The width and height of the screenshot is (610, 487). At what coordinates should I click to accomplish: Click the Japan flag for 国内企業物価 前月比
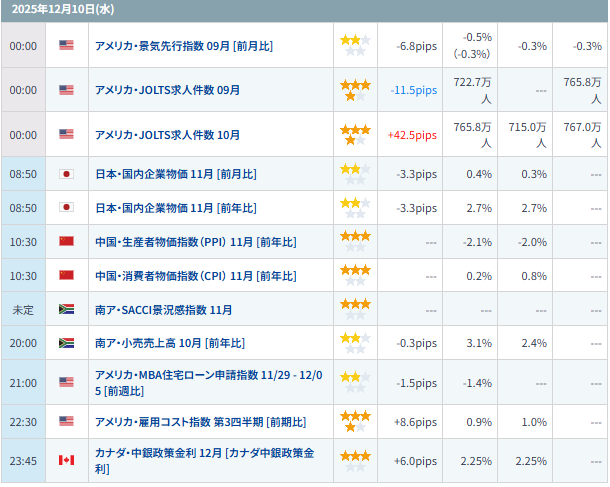tap(66, 174)
